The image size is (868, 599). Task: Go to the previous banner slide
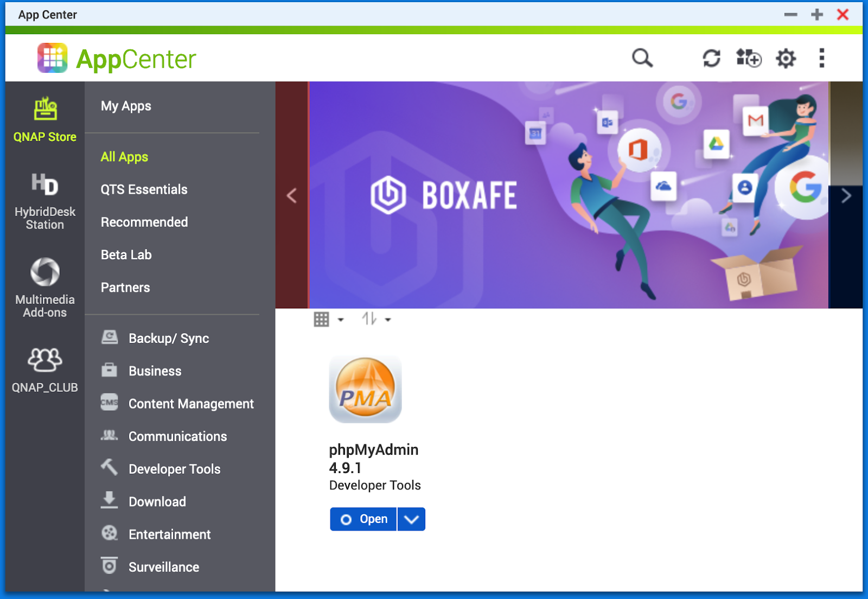click(x=292, y=195)
